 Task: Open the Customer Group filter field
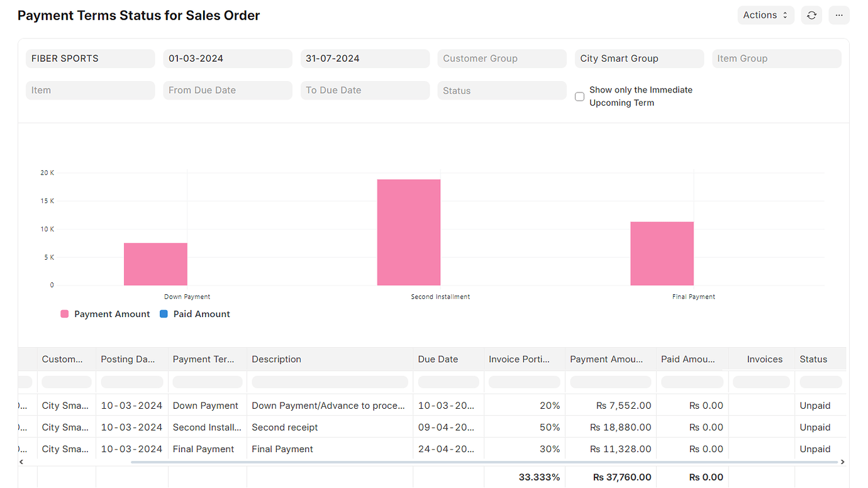(502, 58)
